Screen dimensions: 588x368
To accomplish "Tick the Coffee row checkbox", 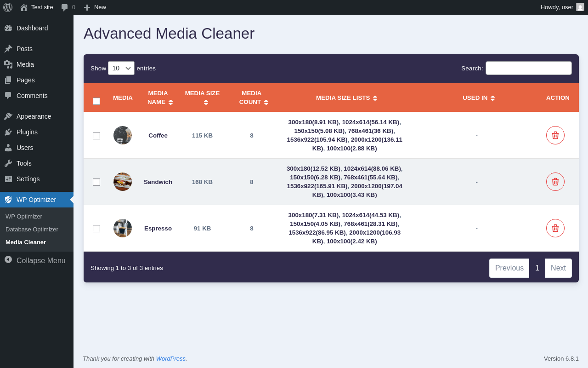I will (x=96, y=136).
